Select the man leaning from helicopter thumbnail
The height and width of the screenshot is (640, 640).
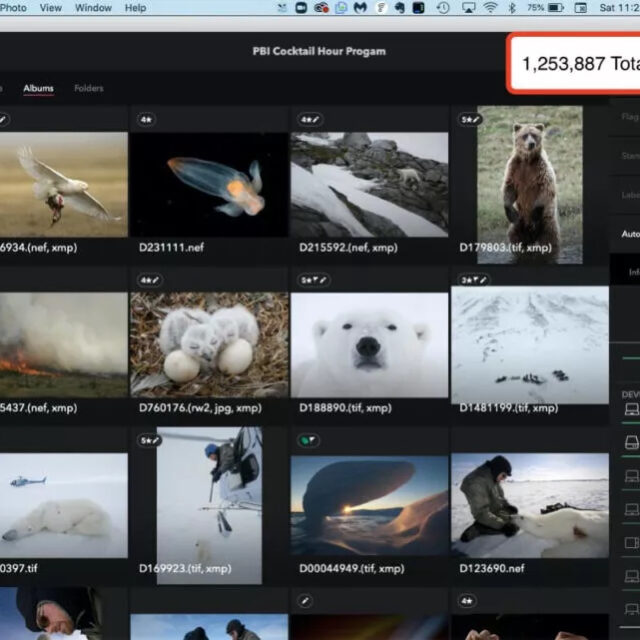tap(209, 505)
